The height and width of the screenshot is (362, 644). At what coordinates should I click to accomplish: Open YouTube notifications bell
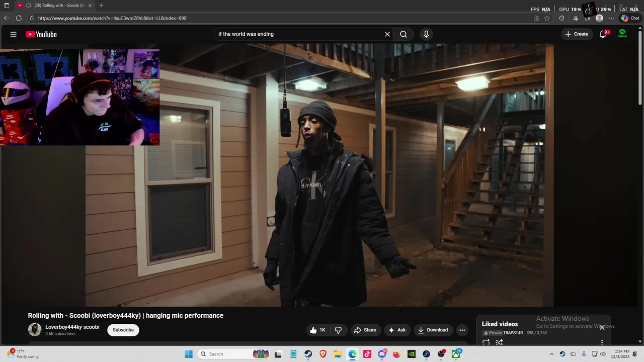[x=603, y=34]
